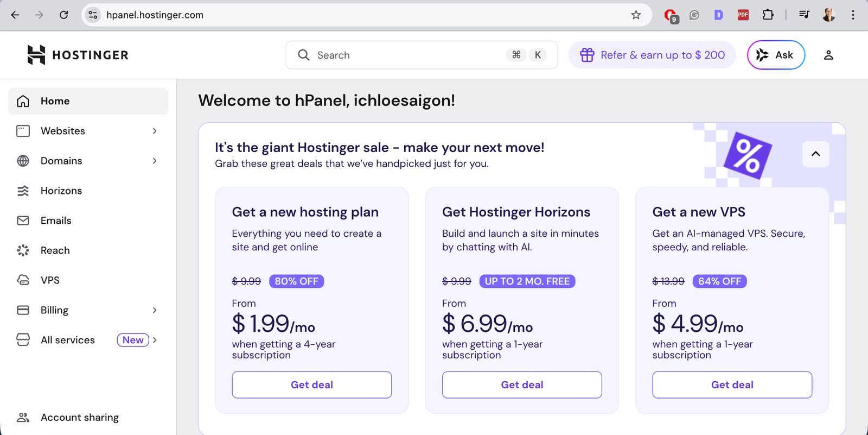Click the Billing card icon
Image resolution: width=868 pixels, height=435 pixels.
pyautogui.click(x=23, y=310)
